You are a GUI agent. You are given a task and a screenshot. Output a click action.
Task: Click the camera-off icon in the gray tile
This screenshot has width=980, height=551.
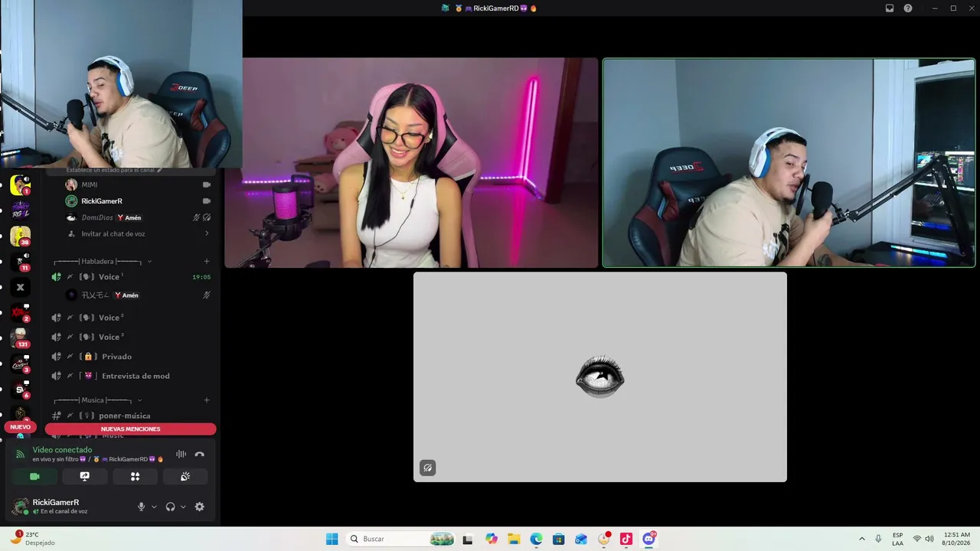pos(428,468)
